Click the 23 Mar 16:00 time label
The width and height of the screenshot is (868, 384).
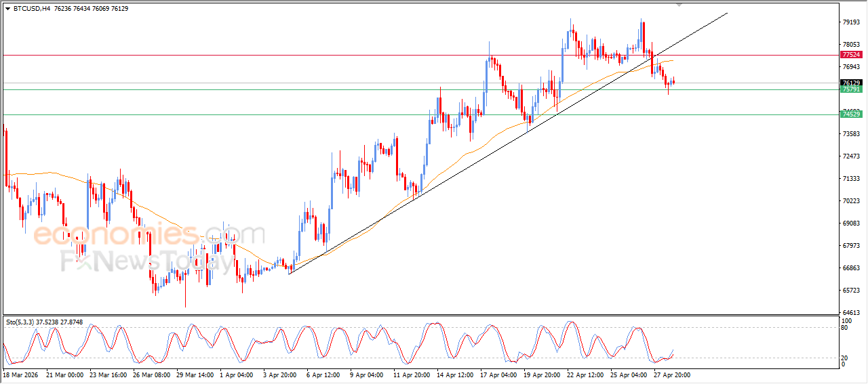tap(108, 375)
